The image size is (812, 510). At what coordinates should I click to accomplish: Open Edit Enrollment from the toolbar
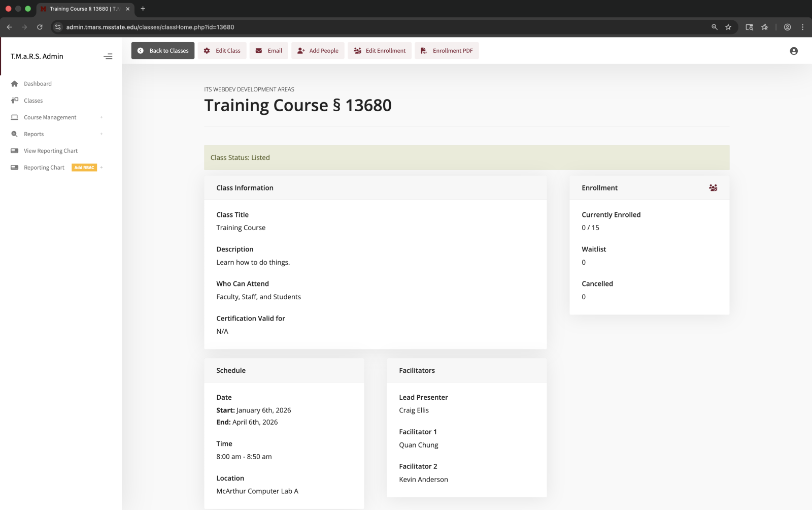click(x=380, y=51)
